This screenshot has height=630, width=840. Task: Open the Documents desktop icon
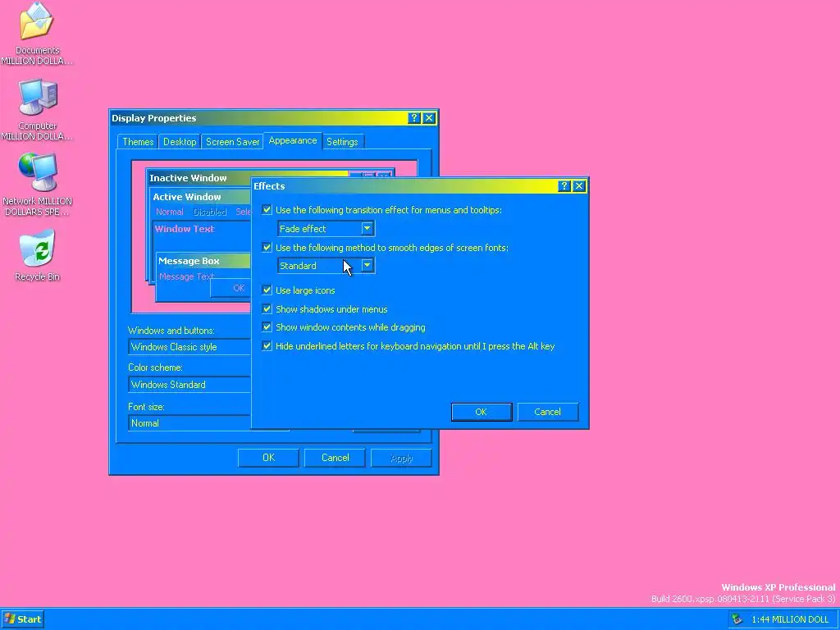click(x=36, y=33)
